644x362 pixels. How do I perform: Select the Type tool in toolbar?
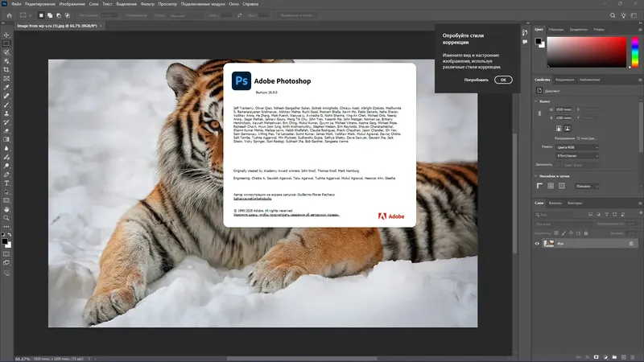6,182
